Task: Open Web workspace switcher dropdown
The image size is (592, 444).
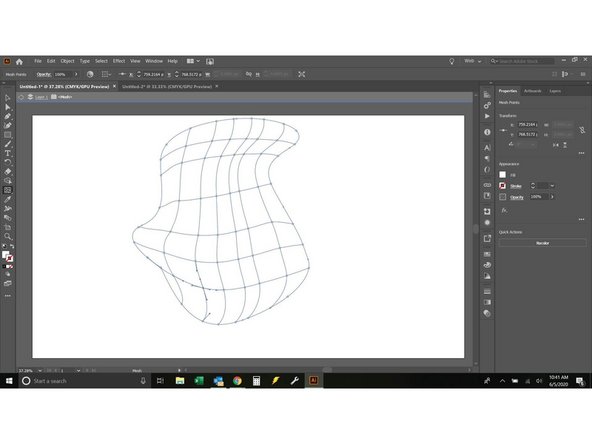Action: pos(473,61)
